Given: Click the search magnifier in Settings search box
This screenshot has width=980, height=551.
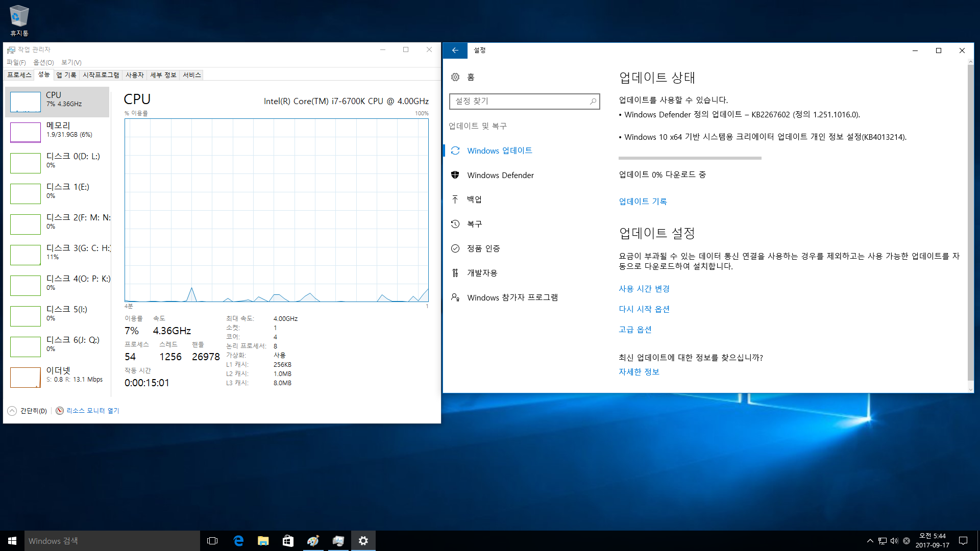Looking at the screenshot, I should (x=593, y=102).
